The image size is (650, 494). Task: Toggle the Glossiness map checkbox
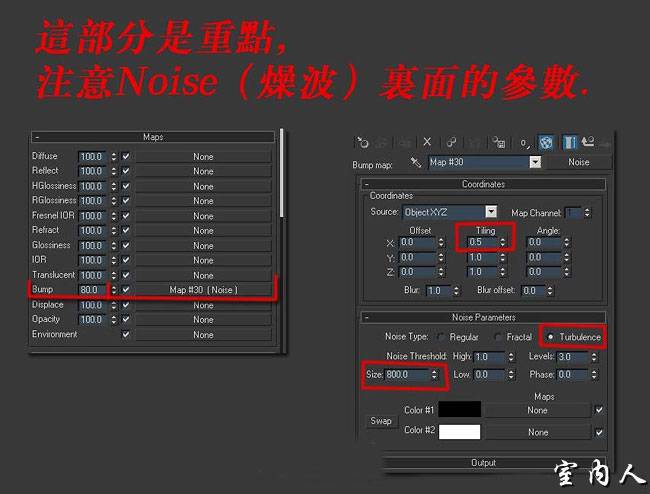click(126, 245)
